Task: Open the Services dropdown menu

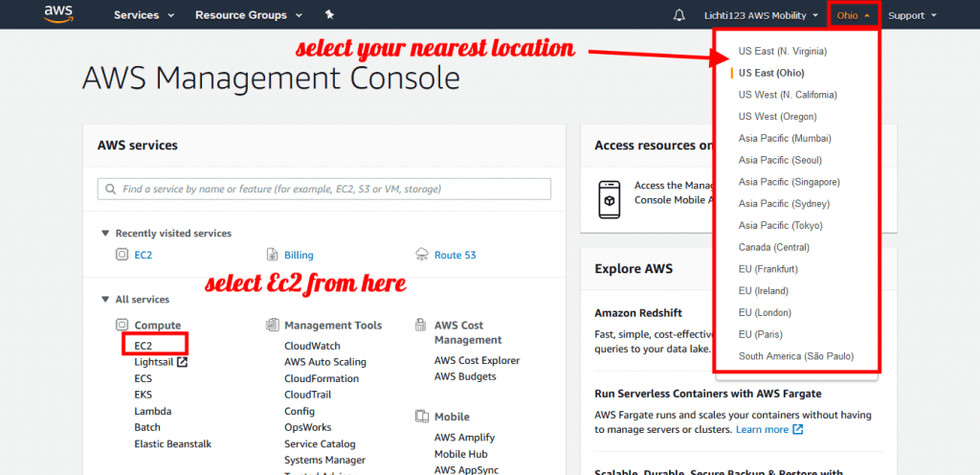Action: pos(144,15)
